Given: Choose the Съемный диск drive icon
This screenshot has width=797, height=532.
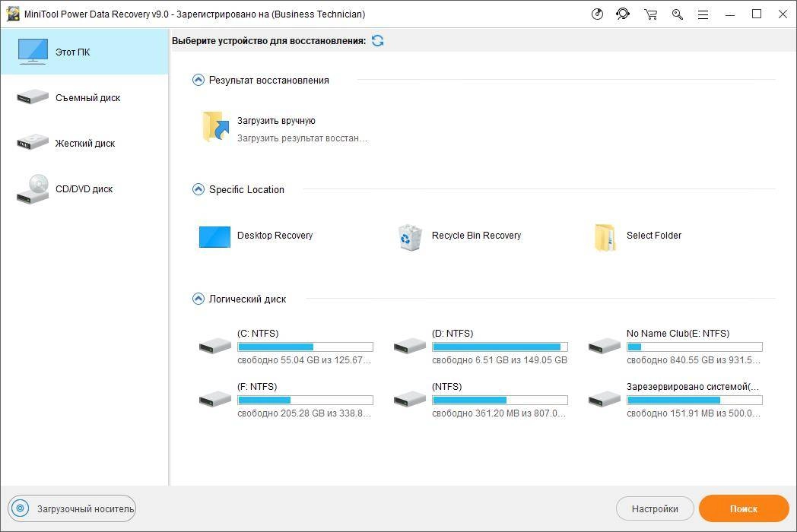Looking at the screenshot, I should (x=33, y=97).
